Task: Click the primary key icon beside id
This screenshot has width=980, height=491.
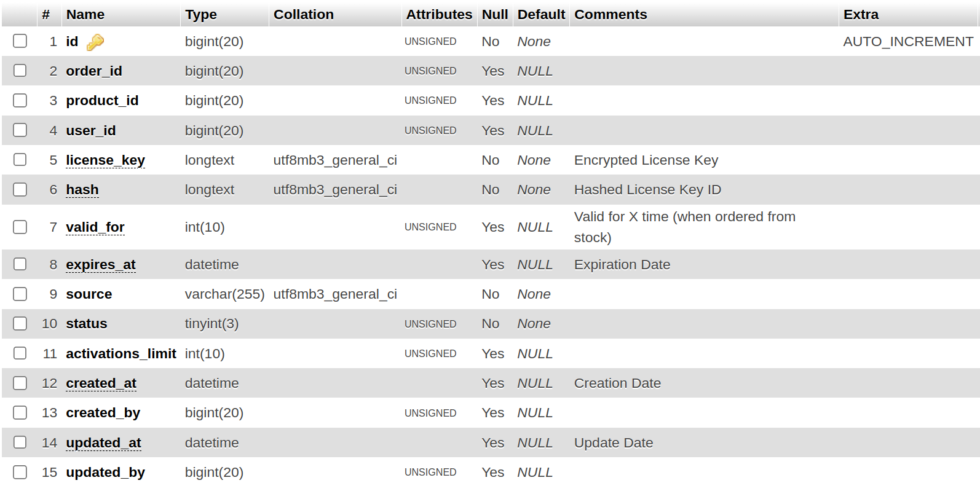Action: (x=95, y=42)
